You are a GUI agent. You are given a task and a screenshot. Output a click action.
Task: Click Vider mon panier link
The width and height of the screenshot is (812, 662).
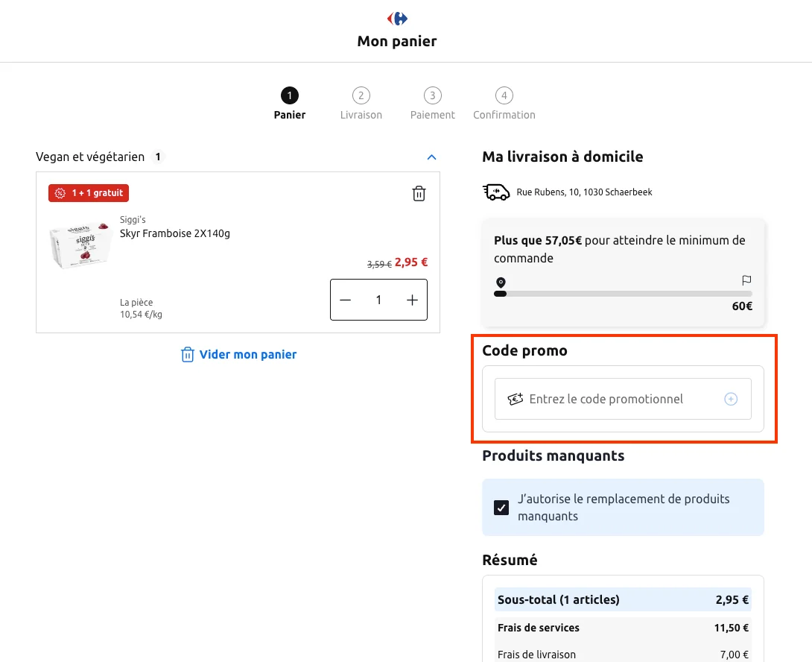point(248,355)
